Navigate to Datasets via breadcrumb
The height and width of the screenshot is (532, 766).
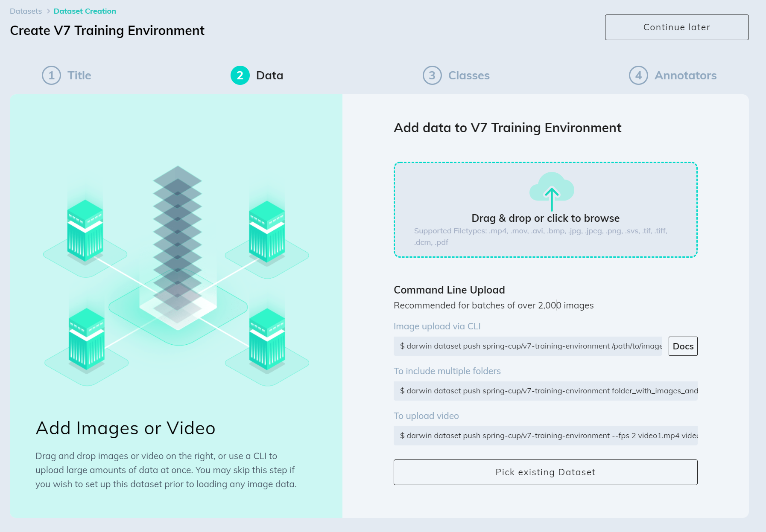coord(26,11)
